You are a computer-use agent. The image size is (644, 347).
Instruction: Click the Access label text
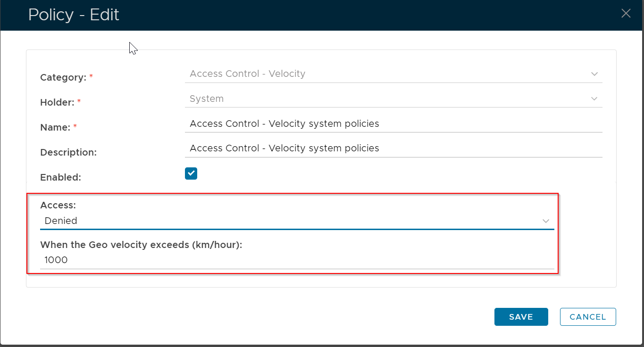pos(58,205)
